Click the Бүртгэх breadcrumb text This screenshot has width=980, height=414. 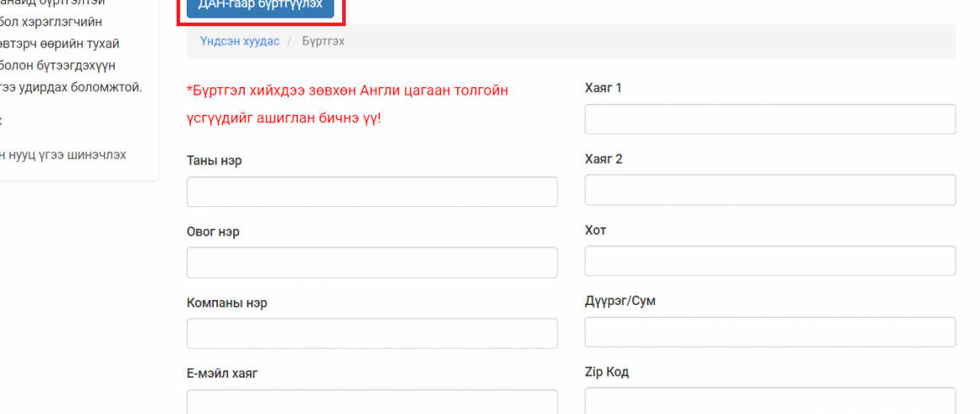(323, 41)
